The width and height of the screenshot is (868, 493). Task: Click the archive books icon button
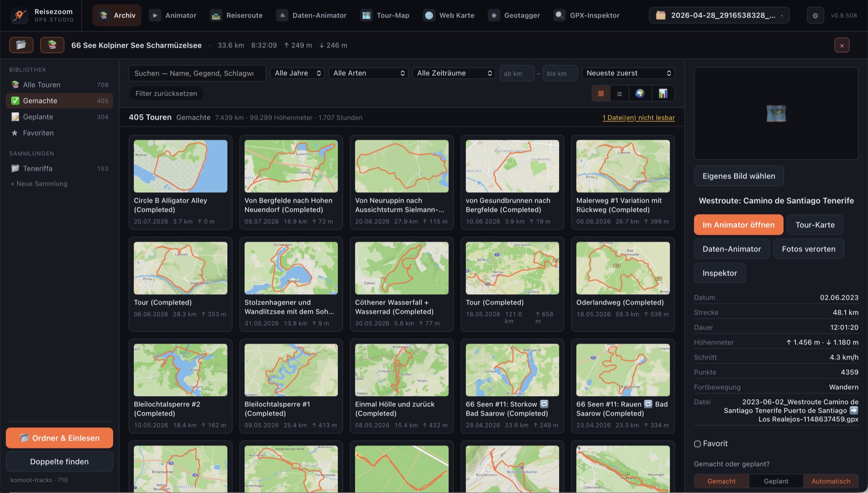(x=52, y=45)
